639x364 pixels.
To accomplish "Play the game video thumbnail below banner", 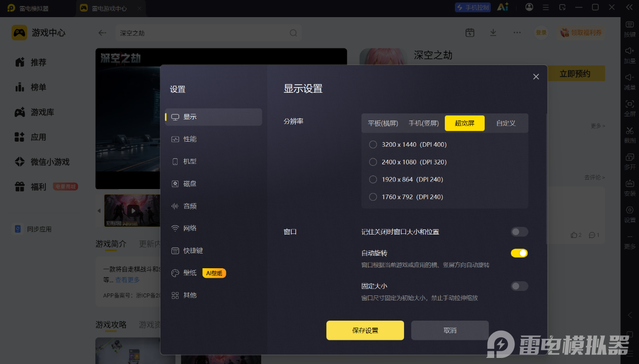I will point(133,210).
